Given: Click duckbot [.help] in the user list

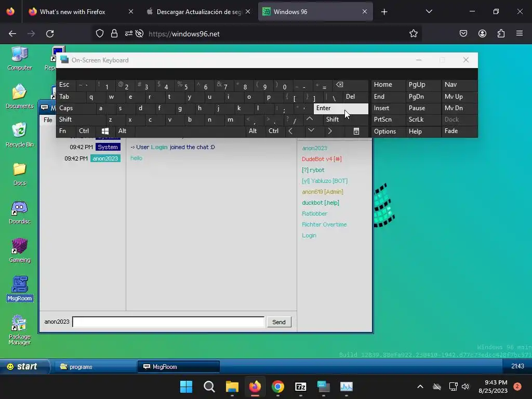Looking at the screenshot, I should pyautogui.click(x=320, y=203).
